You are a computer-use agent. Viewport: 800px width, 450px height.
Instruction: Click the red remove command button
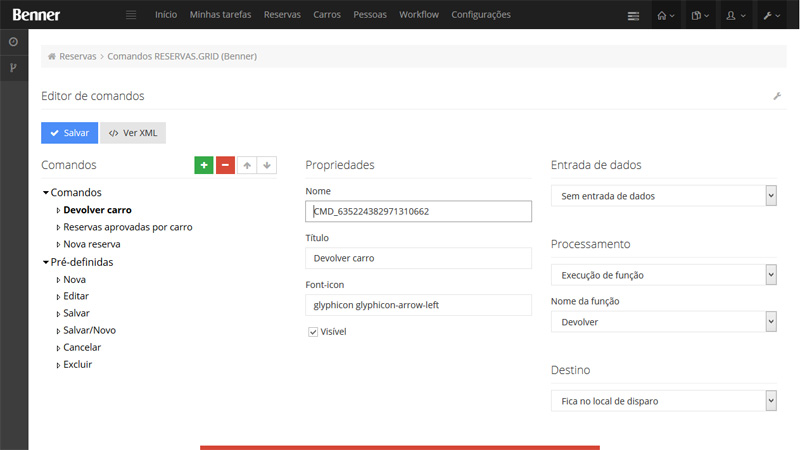pyautogui.click(x=225, y=165)
